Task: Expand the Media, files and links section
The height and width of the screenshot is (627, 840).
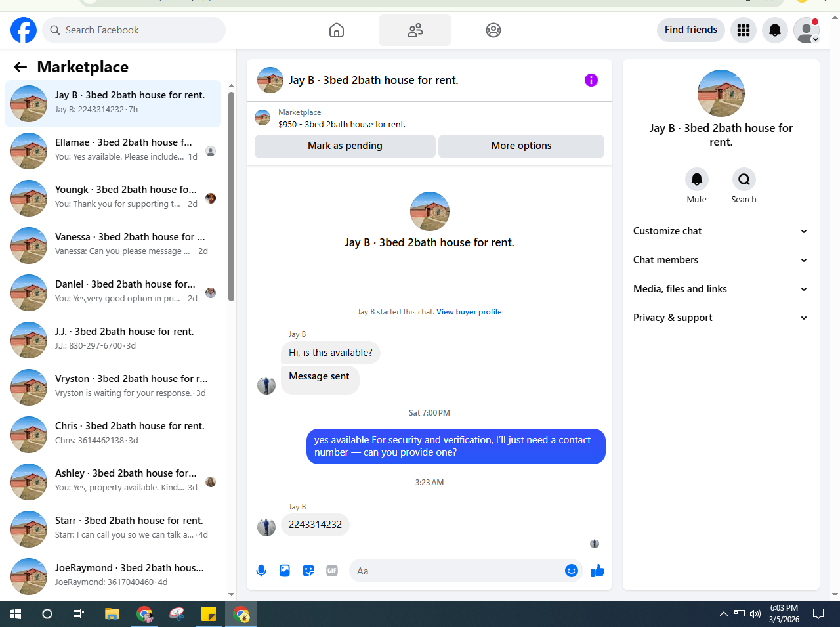Action: pyautogui.click(x=720, y=289)
